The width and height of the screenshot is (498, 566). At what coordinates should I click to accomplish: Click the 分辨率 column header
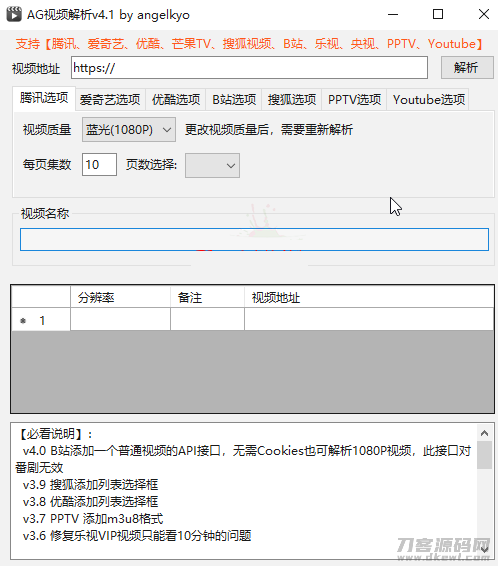coord(120,298)
